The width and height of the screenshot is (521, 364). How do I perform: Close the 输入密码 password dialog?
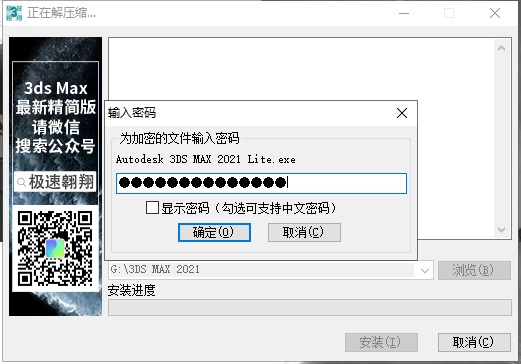coord(402,113)
